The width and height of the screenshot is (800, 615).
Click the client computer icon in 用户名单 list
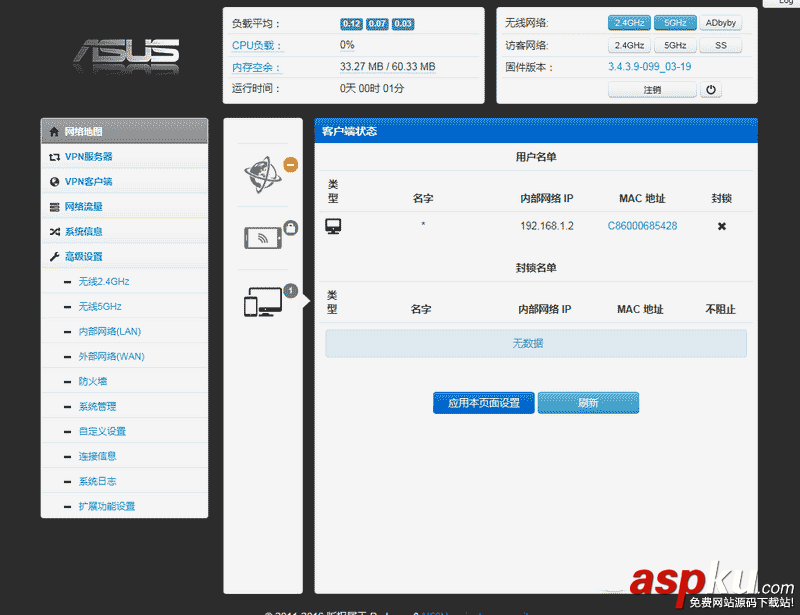333,226
